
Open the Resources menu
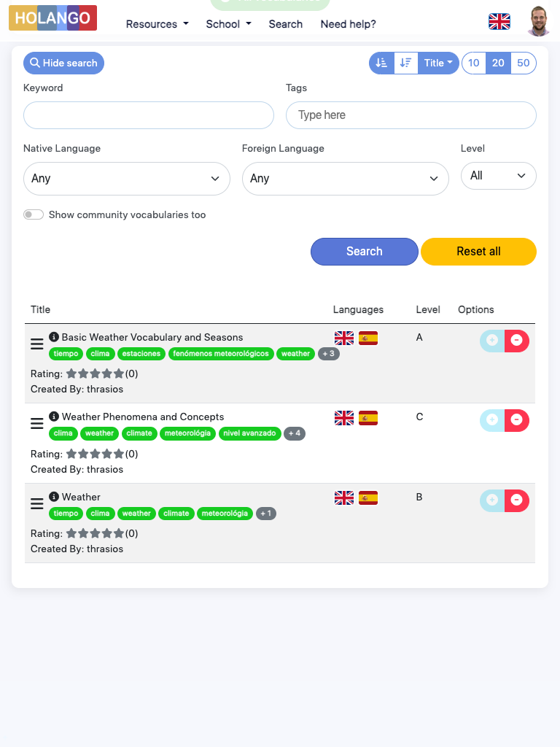[157, 24]
